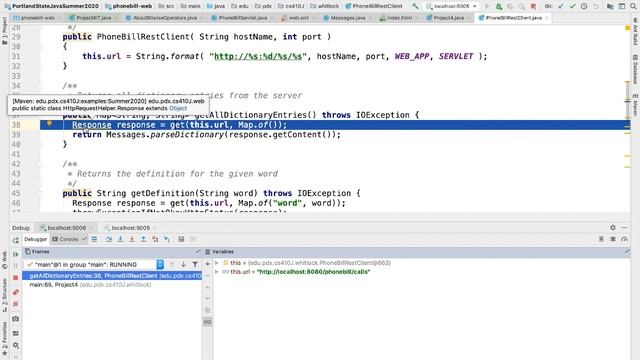Image resolution: width=640 pixels, height=360 pixels.
Task: Open the phonebill-web editor tab
Action: (x=37, y=18)
